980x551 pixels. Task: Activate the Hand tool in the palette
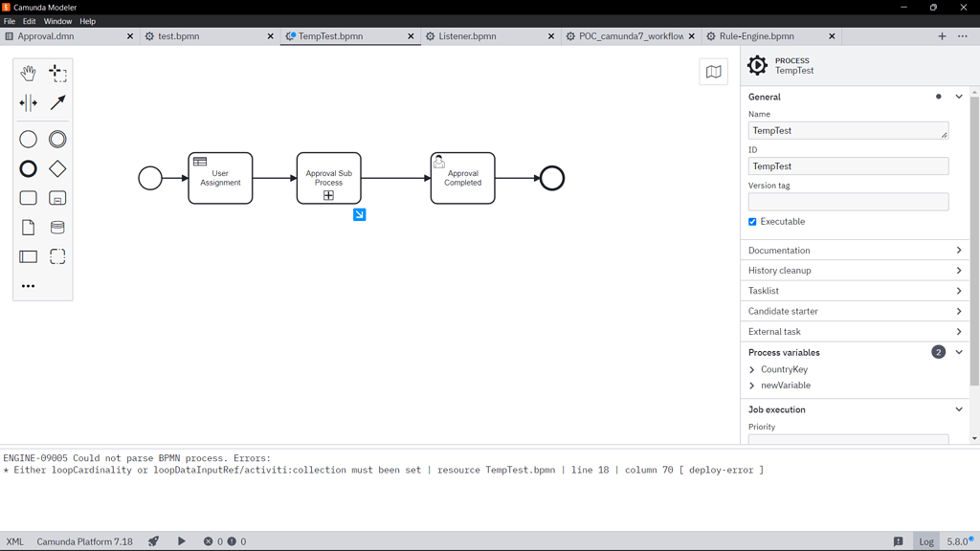[x=28, y=72]
